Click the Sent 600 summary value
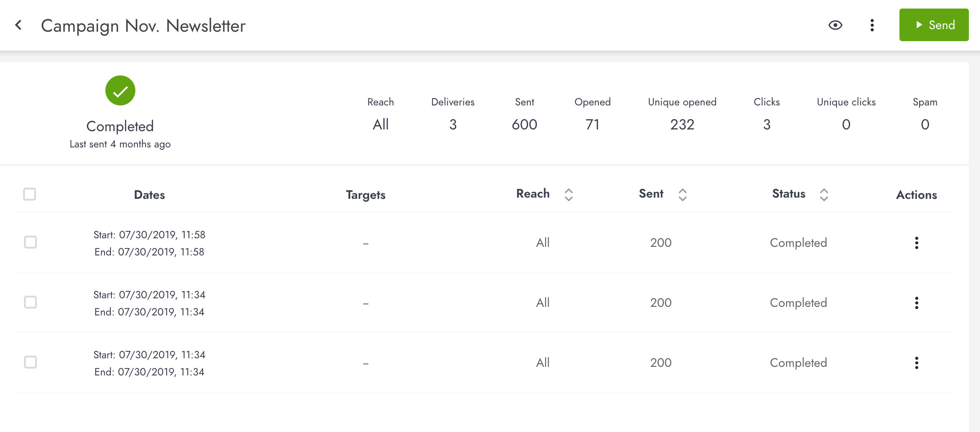The width and height of the screenshot is (980, 432). (x=524, y=124)
